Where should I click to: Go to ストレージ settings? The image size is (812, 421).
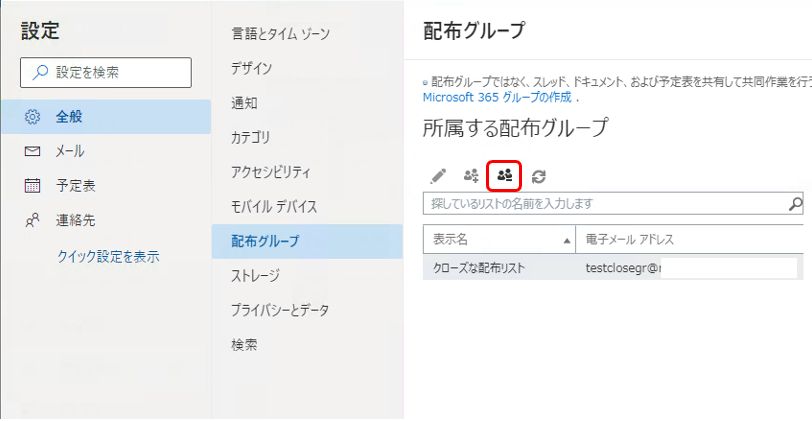(255, 275)
